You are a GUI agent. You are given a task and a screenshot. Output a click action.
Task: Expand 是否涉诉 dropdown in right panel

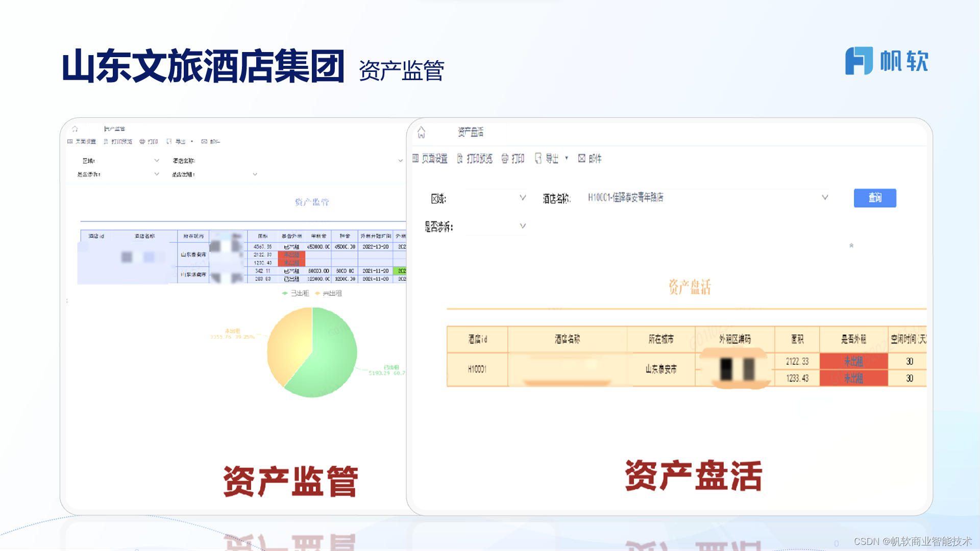click(x=522, y=226)
